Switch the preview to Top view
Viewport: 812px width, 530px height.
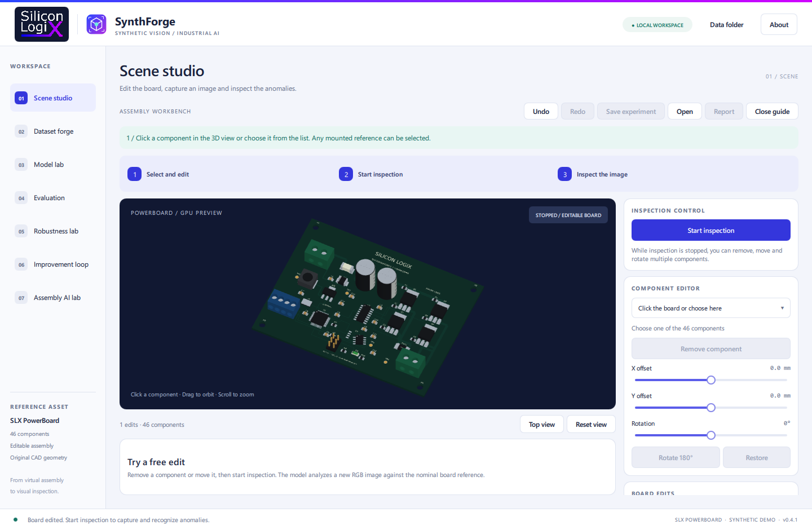pyautogui.click(x=542, y=425)
